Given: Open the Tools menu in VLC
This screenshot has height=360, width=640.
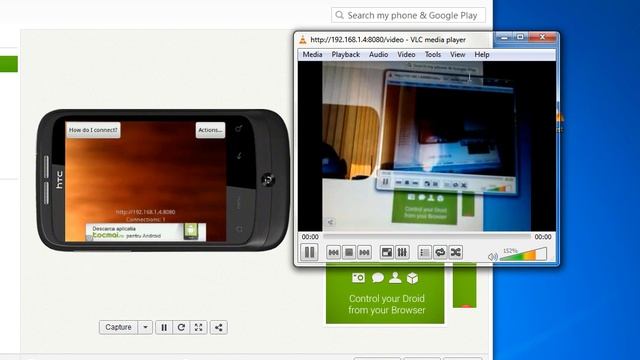Looking at the screenshot, I should click(x=433, y=54).
